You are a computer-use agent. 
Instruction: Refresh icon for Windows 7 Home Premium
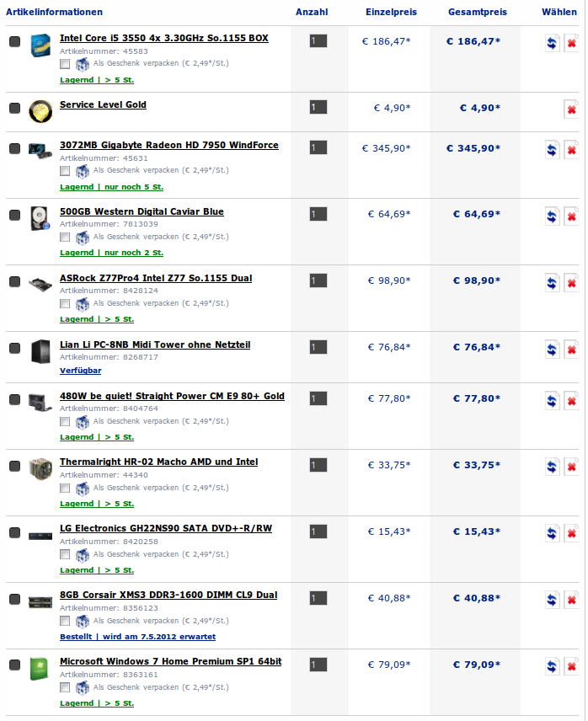pos(552,667)
